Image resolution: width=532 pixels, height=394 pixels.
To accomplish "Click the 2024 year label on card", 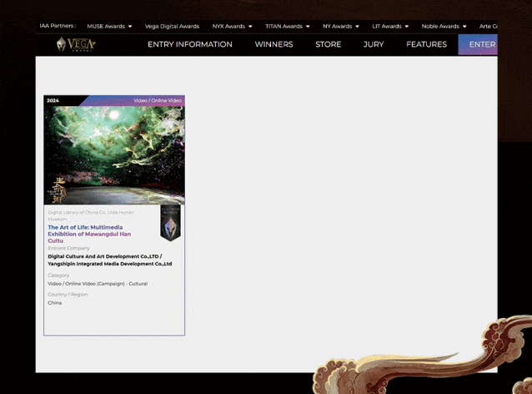I will pyautogui.click(x=53, y=101).
